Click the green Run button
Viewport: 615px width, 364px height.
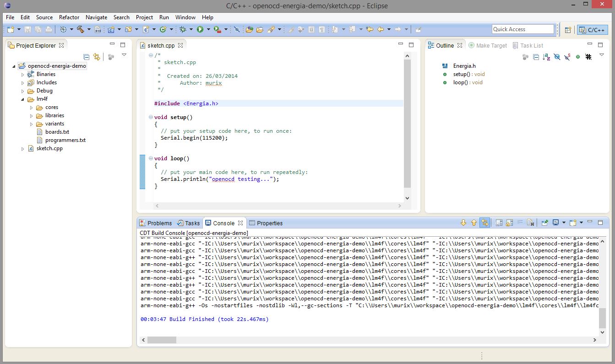point(200,29)
